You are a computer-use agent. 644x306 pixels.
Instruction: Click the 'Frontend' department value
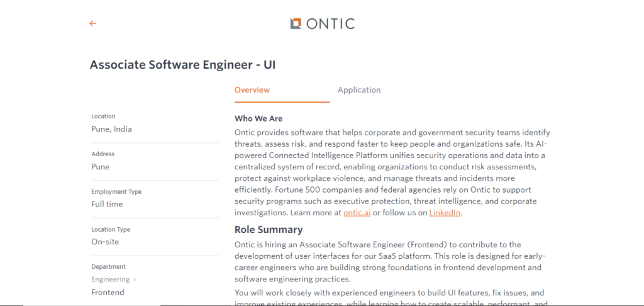108,292
